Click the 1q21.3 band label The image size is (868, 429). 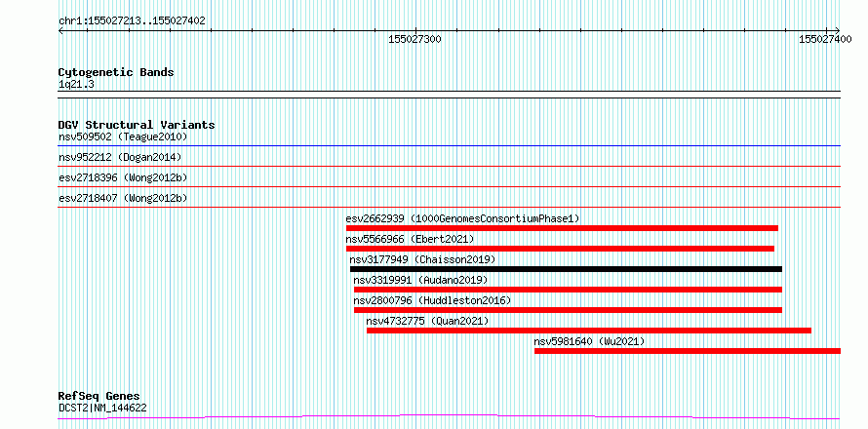76,84
